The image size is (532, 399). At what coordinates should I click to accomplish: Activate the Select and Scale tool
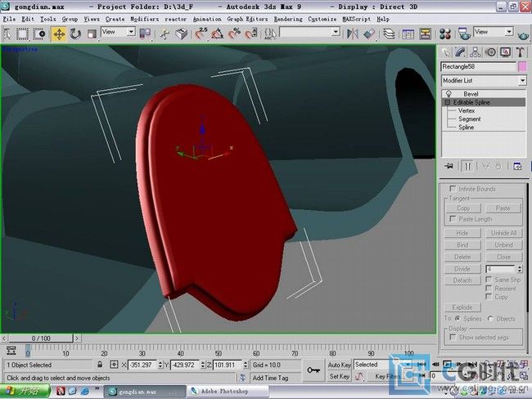click(x=92, y=34)
